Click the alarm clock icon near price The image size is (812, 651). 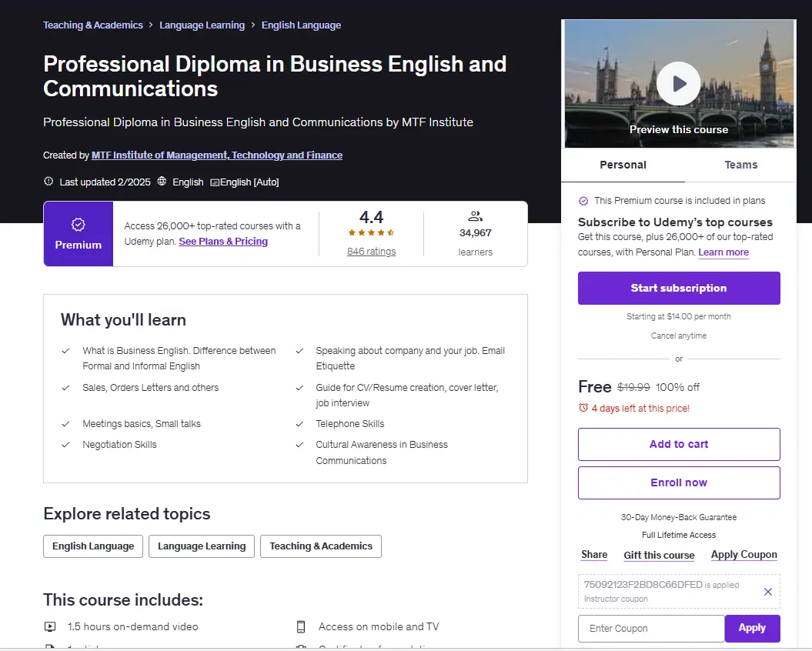(x=583, y=408)
